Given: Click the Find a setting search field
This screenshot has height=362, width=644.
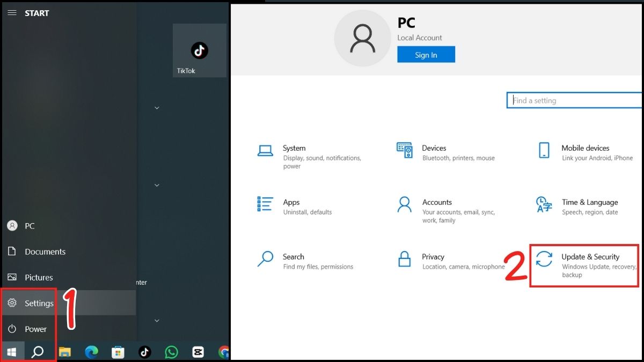Looking at the screenshot, I should coord(574,100).
